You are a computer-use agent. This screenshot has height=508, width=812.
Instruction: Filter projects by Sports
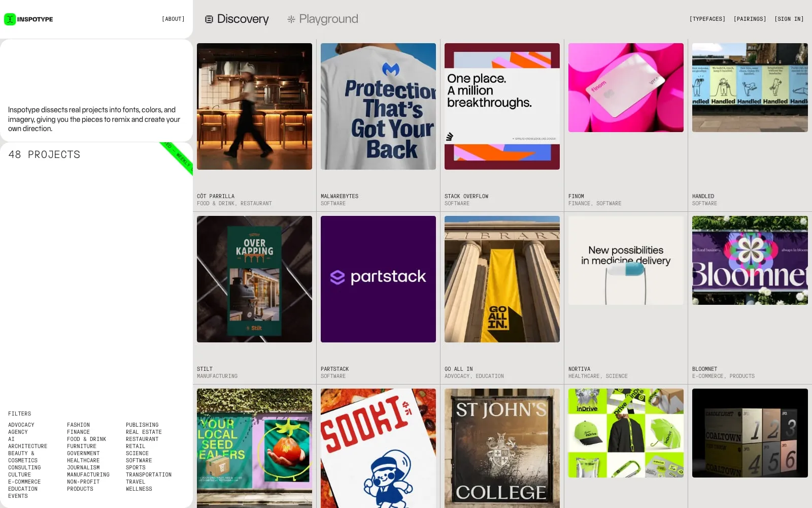[x=136, y=467]
